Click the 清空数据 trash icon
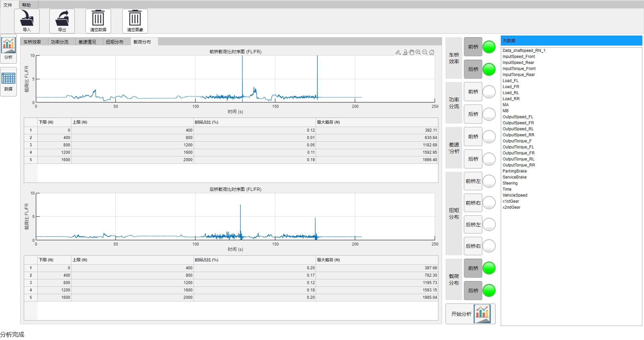The height and width of the screenshot is (340, 644). point(98,21)
